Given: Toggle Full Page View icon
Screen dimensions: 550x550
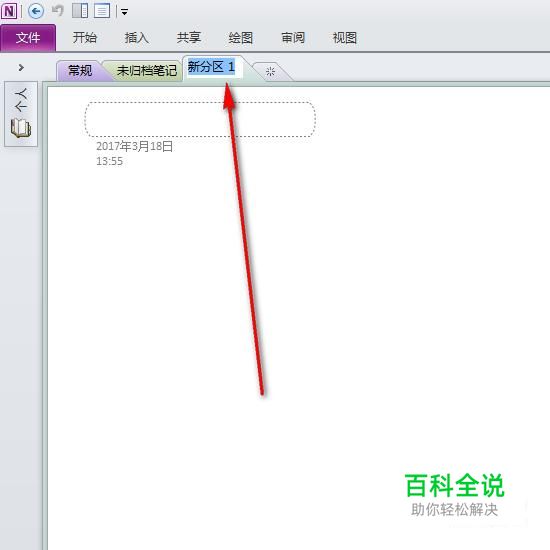Looking at the screenshot, I should (x=102, y=11).
